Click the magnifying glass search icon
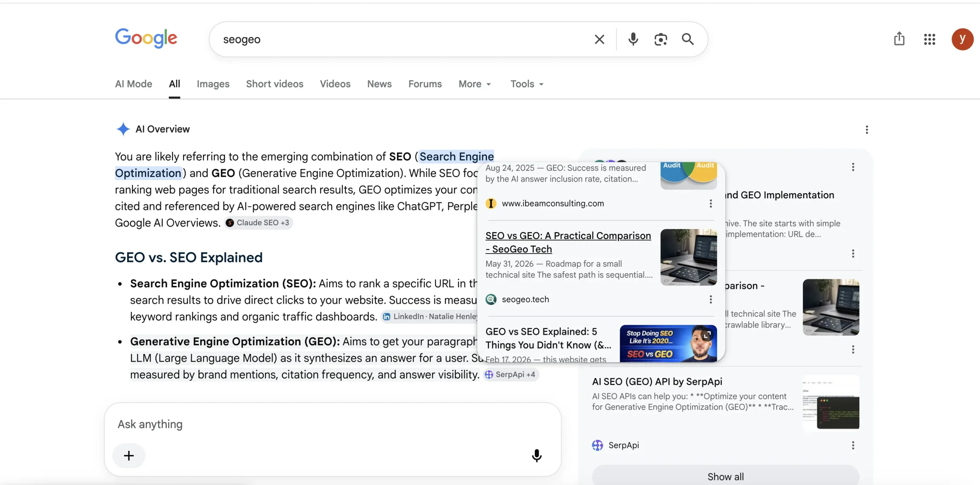 [688, 39]
